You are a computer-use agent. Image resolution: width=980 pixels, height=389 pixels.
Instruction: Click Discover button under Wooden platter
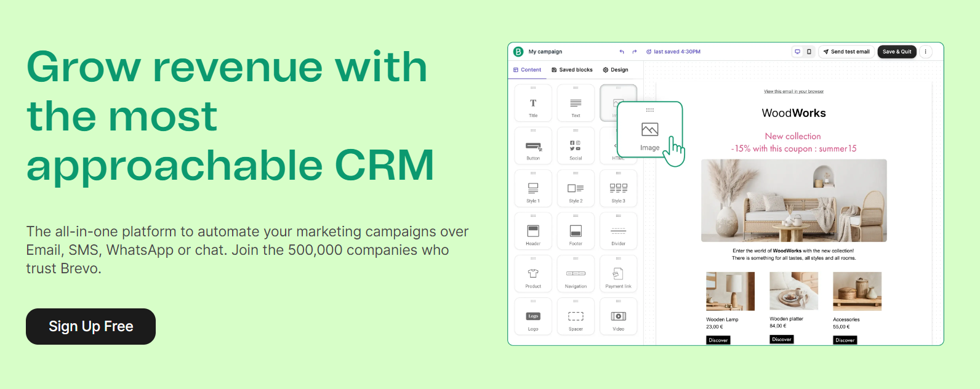click(x=781, y=339)
